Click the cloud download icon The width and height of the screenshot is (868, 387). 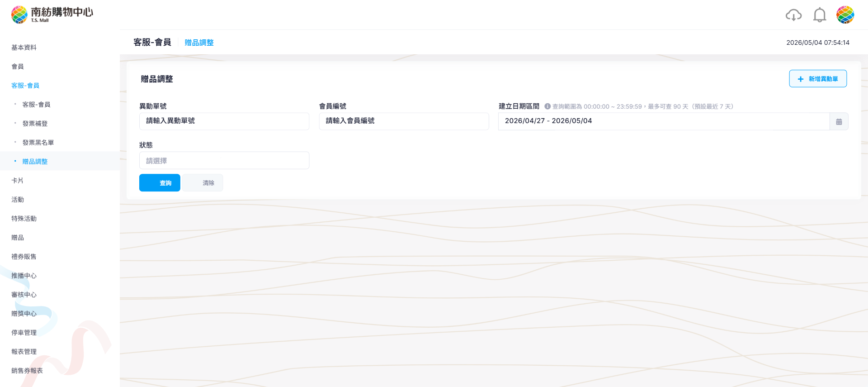click(x=793, y=15)
